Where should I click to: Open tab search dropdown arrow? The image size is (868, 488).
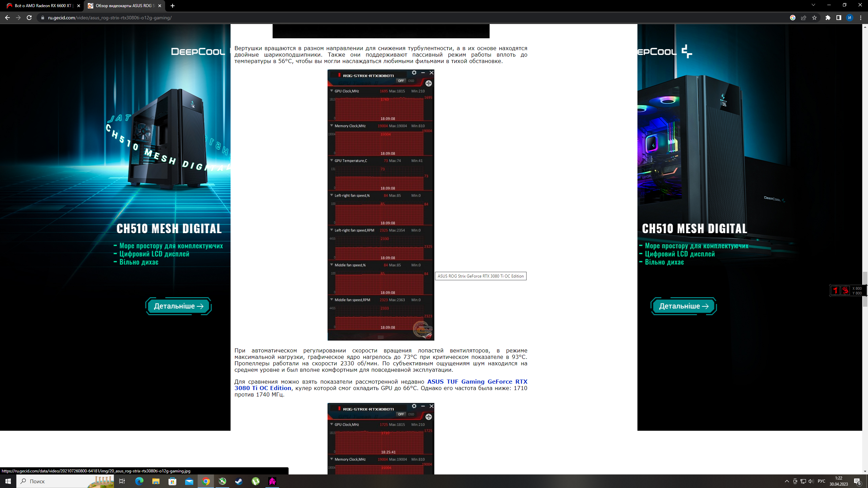coord(813,5)
